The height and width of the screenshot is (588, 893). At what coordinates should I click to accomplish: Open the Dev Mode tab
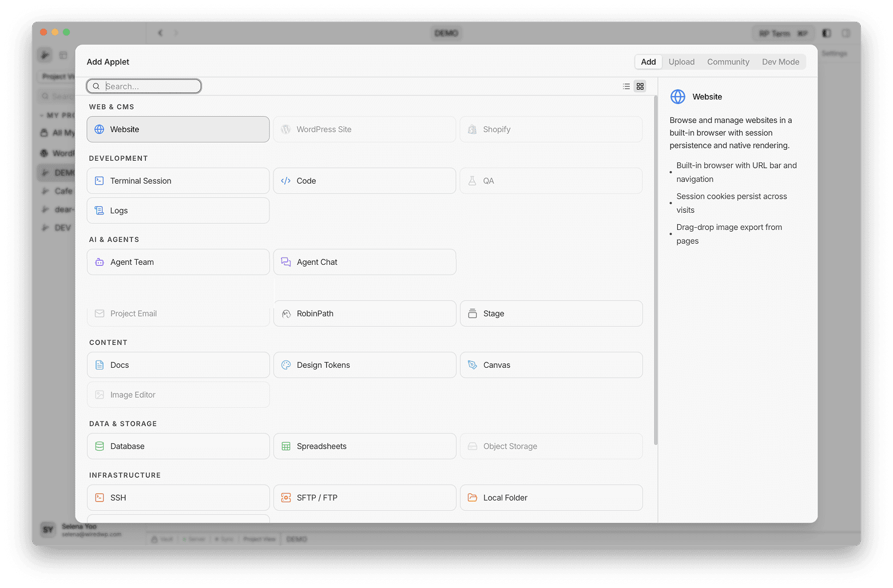pyautogui.click(x=780, y=61)
